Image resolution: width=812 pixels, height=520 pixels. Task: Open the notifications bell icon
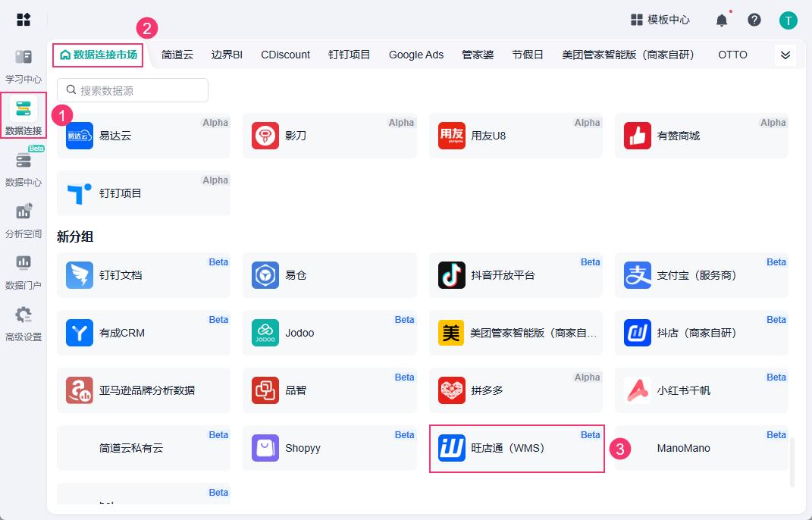click(x=721, y=20)
